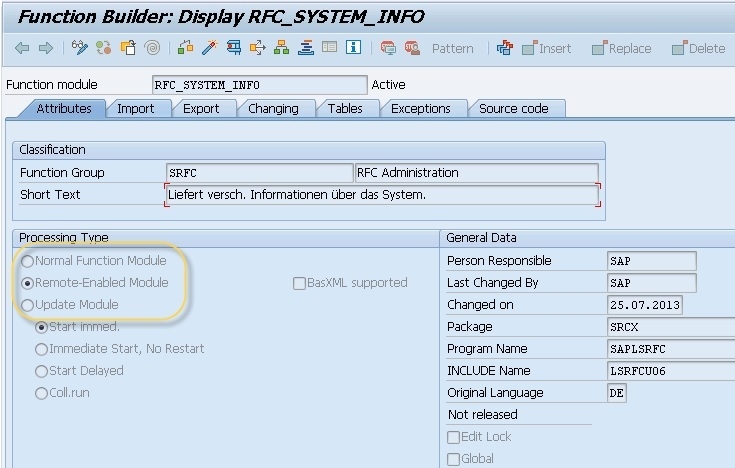The image size is (735, 468).
Task: Select Immediate Start, No Restart option
Action: pos(42,349)
